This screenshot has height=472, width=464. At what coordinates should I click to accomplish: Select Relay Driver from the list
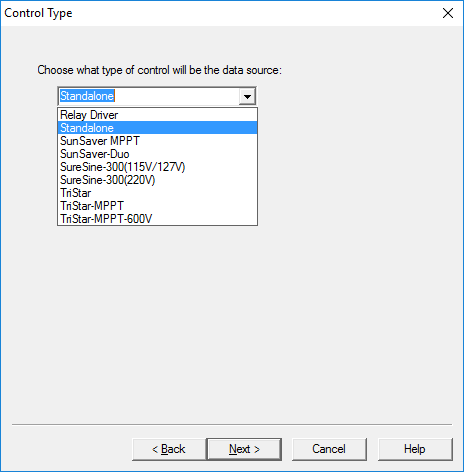tap(157, 115)
